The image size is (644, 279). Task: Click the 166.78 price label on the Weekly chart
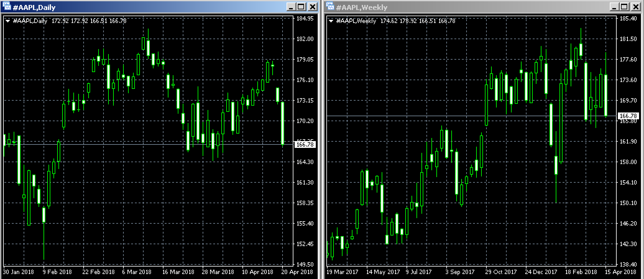tap(628, 116)
